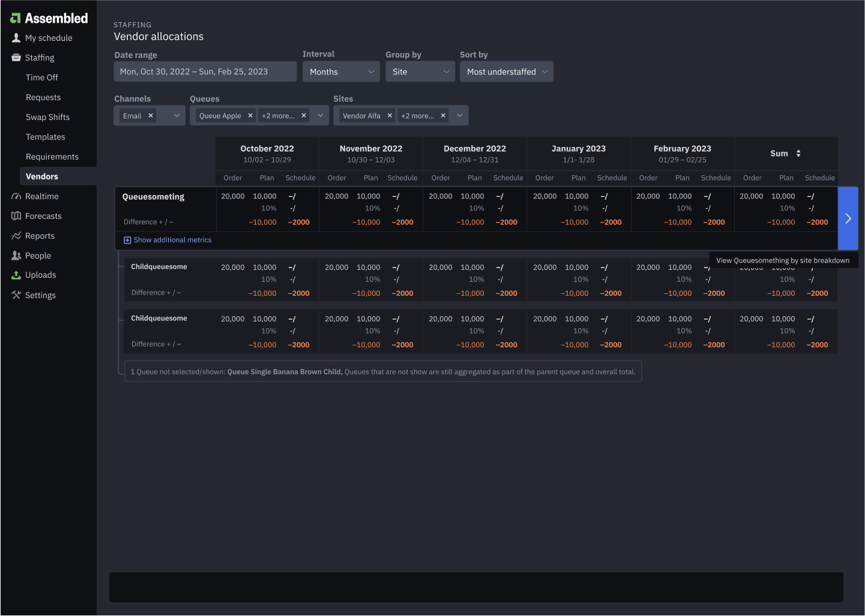The width and height of the screenshot is (865, 616).
Task: Open the Group by Site dropdown
Action: tap(420, 72)
